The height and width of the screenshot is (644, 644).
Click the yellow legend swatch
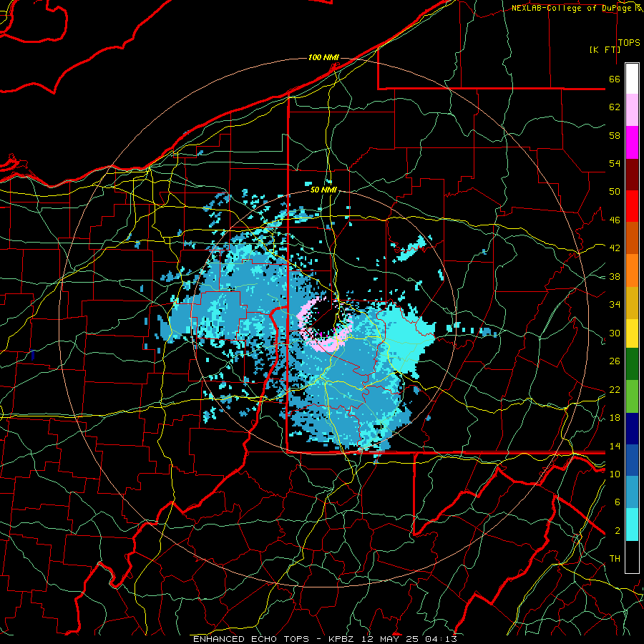point(632,333)
